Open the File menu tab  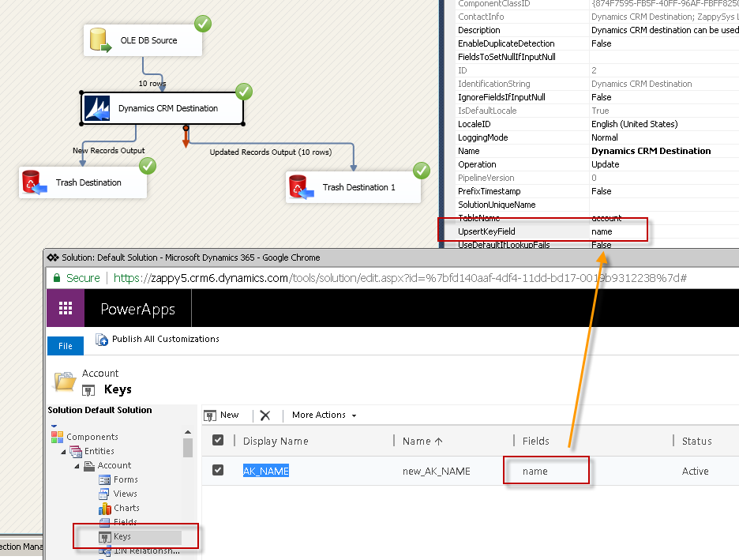point(66,346)
